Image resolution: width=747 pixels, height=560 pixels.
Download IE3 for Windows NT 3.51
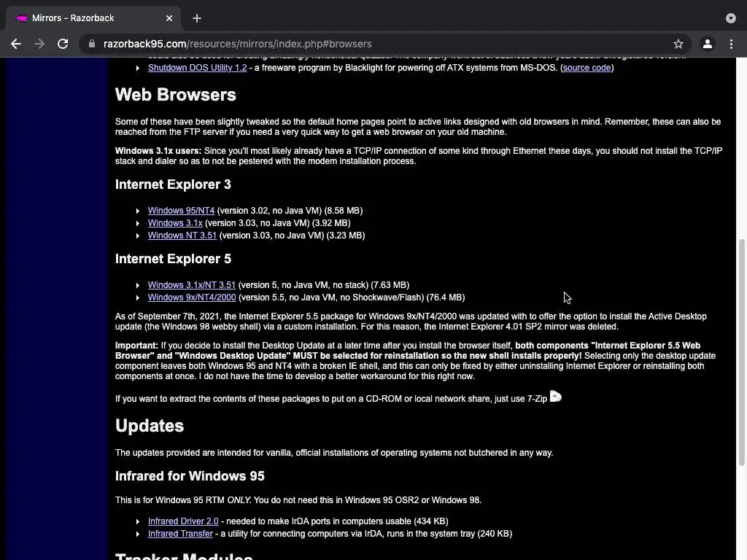(x=182, y=236)
